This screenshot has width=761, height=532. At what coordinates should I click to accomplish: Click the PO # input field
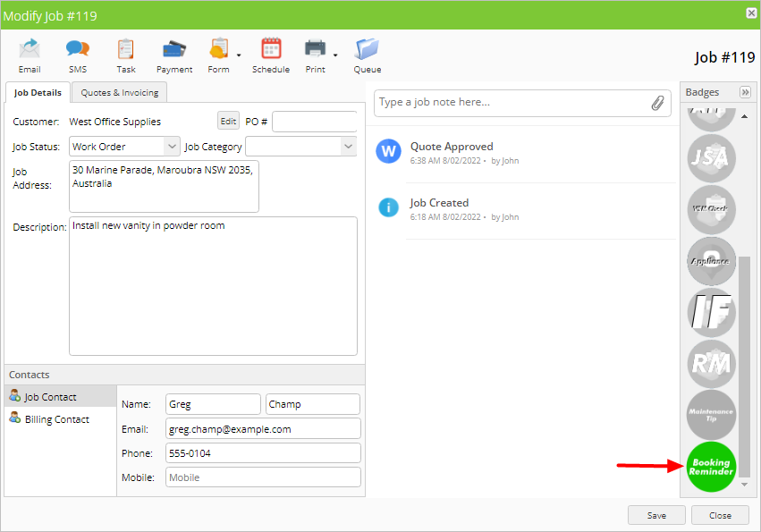coord(315,122)
